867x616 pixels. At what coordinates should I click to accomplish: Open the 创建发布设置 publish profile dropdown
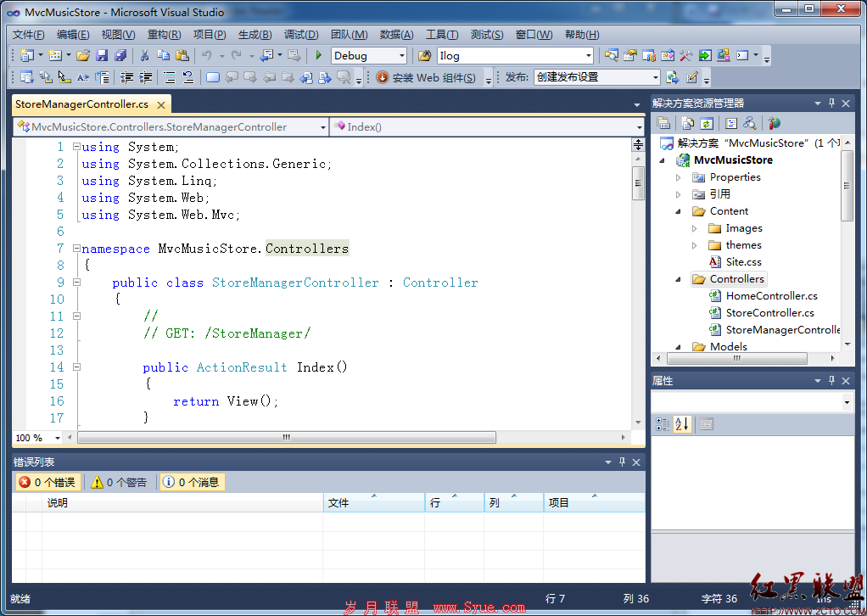(x=655, y=77)
